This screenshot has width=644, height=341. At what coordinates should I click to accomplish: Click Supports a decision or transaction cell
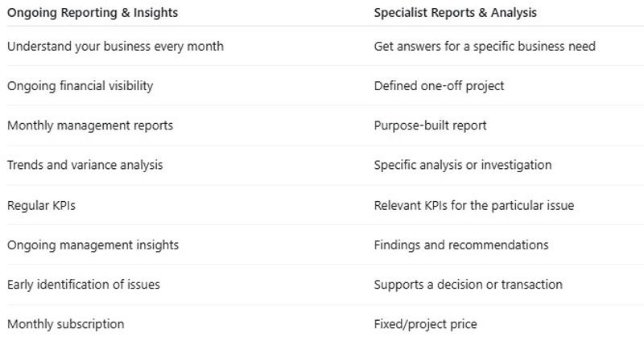click(x=469, y=285)
